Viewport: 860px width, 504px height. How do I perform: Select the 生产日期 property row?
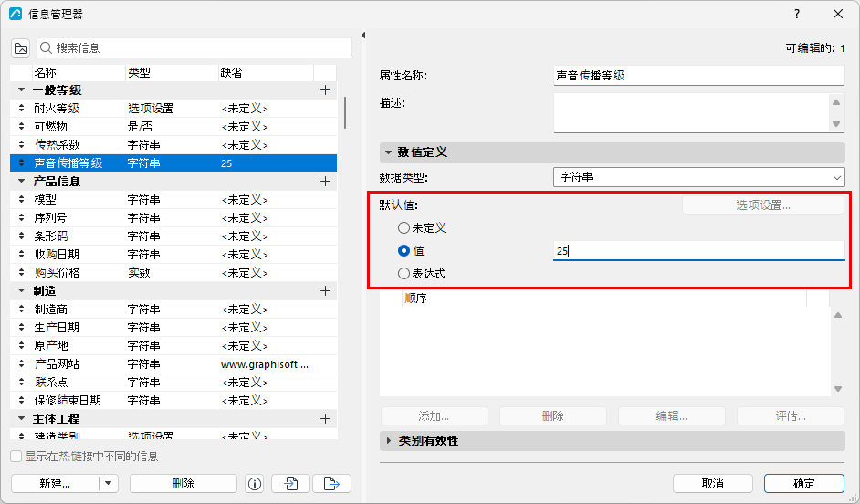173,328
